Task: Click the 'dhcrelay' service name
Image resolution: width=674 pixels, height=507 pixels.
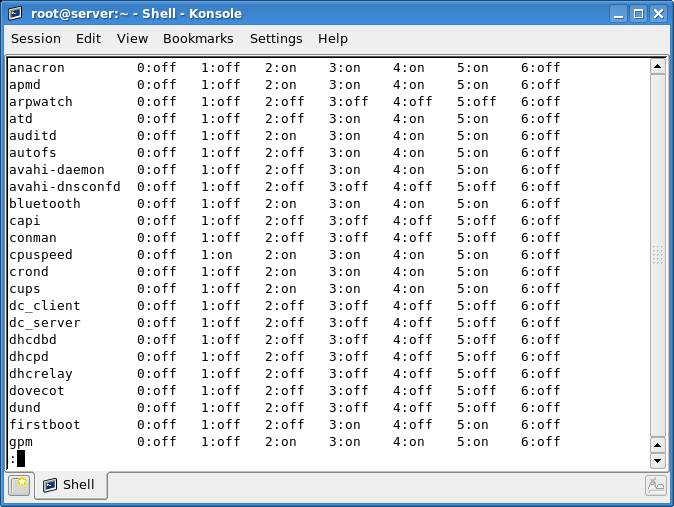Action: pyautogui.click(x=41, y=374)
